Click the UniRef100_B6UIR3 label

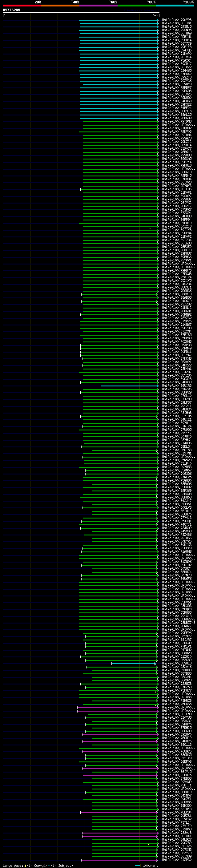point(177,386)
